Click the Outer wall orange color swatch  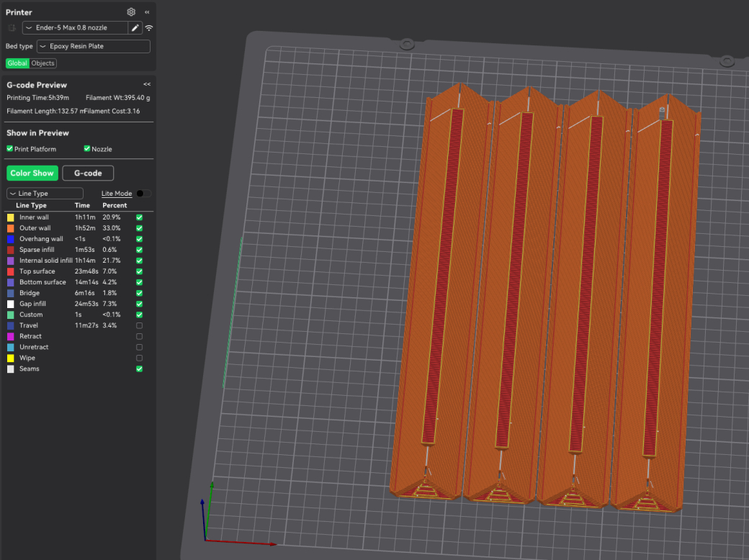(x=10, y=228)
